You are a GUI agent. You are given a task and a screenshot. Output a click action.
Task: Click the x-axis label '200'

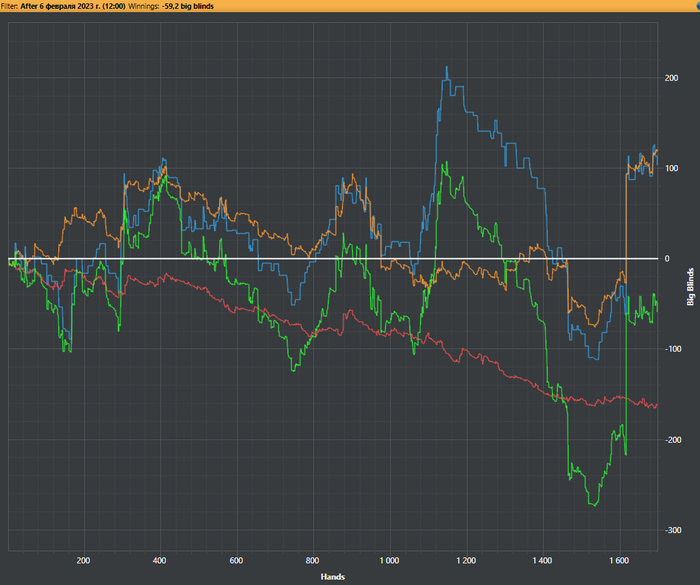[83, 560]
